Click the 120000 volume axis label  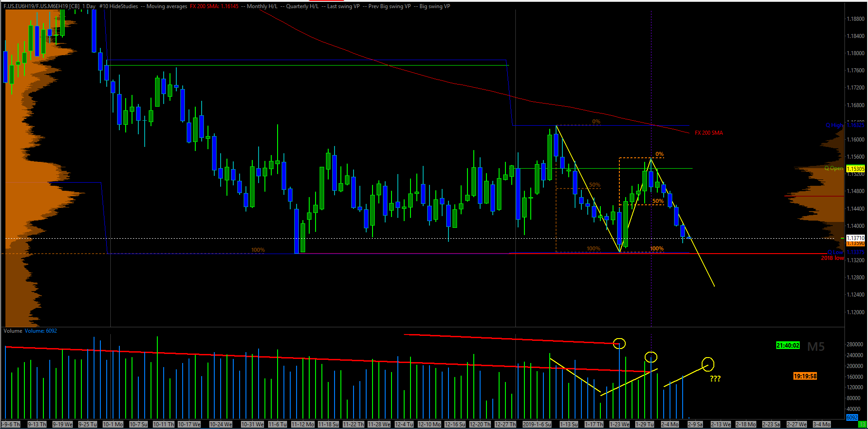(854, 387)
